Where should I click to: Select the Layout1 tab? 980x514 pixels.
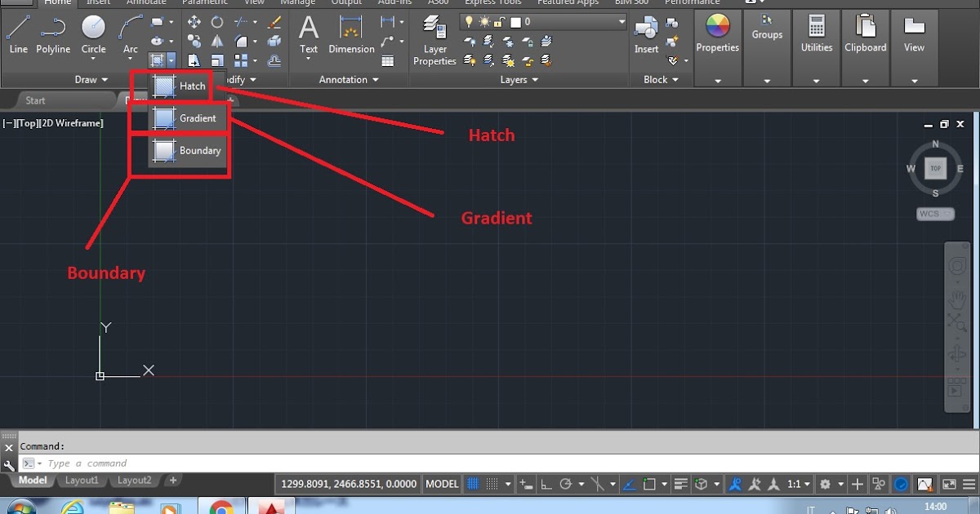82,481
